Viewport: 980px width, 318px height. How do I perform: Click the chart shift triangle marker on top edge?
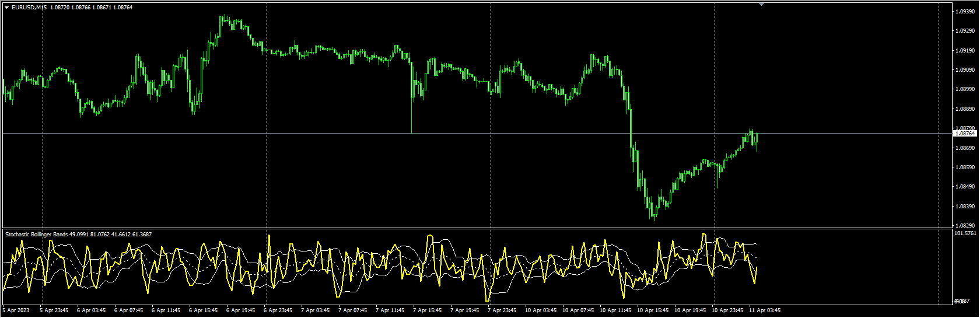[x=761, y=4]
